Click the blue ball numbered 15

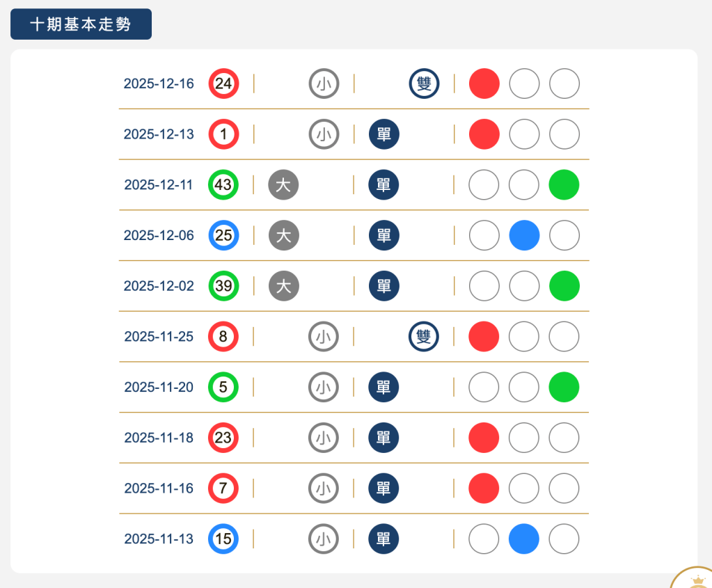(223, 539)
